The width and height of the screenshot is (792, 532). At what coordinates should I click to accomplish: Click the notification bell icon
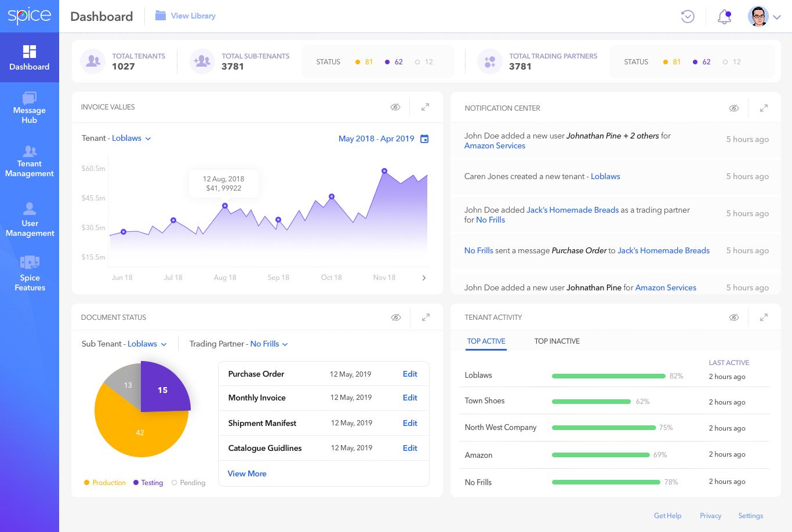pos(724,16)
